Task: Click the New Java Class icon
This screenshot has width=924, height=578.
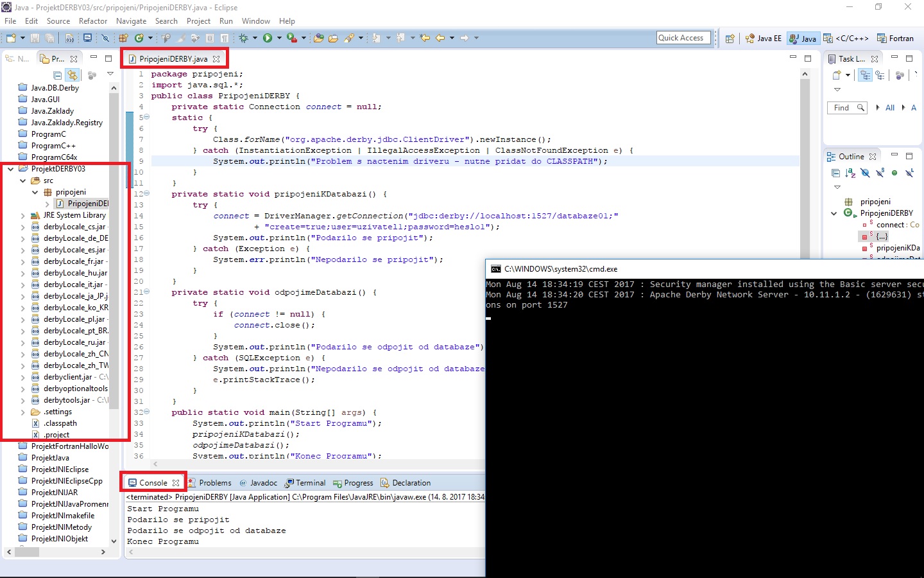Action: 139,38
